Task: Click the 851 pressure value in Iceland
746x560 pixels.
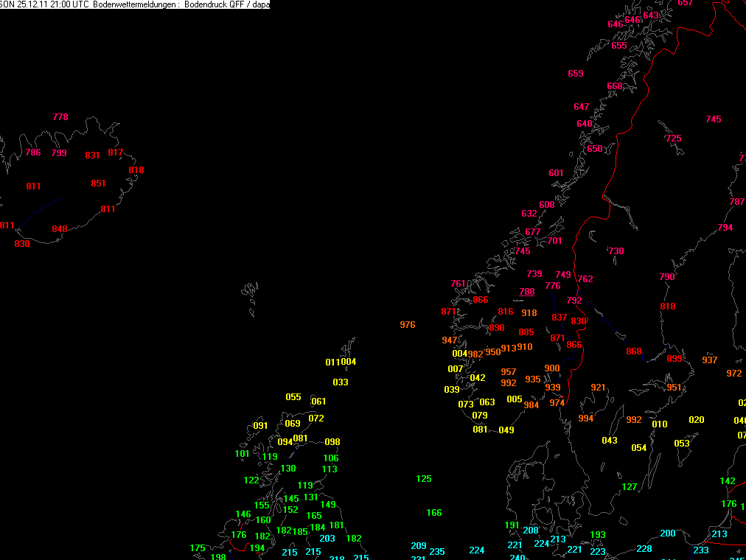Action: pos(98,183)
